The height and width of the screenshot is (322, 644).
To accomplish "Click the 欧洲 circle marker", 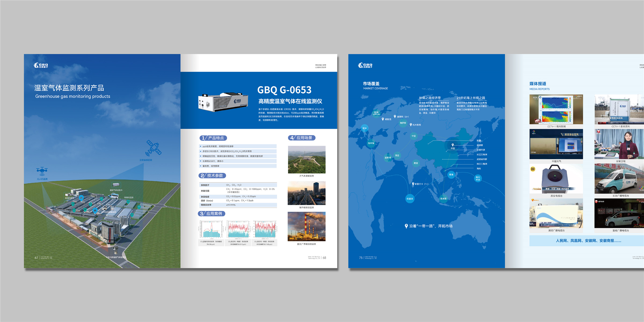I will (364, 128).
